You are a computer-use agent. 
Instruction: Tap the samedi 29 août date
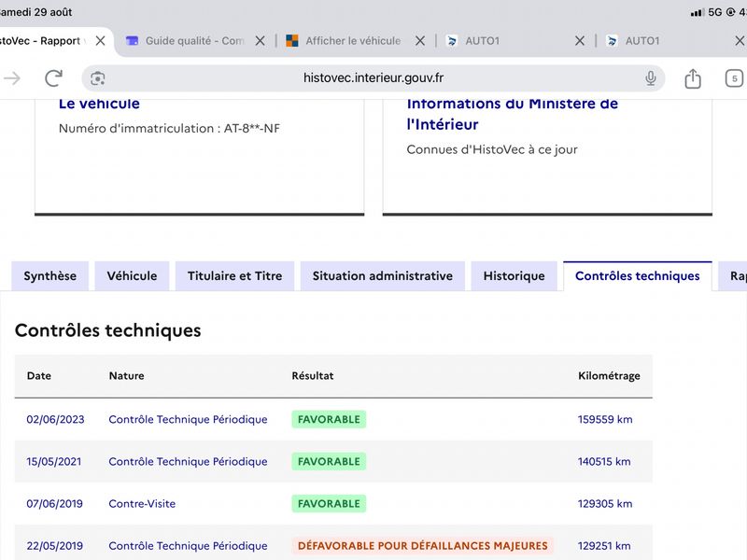[35, 12]
